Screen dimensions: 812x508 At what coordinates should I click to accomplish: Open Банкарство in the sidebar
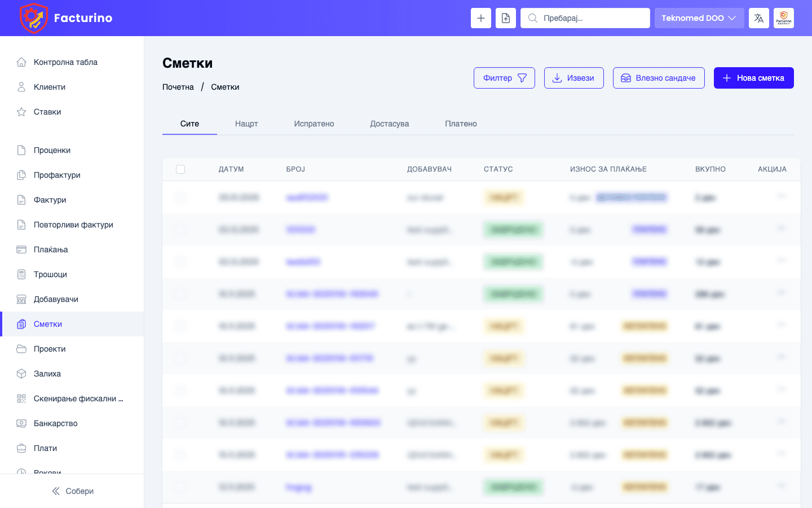pyautogui.click(x=55, y=423)
